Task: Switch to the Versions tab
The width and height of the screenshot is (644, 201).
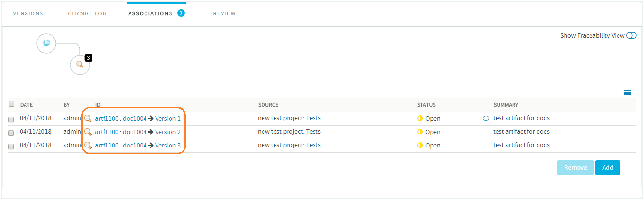Action: [28, 13]
